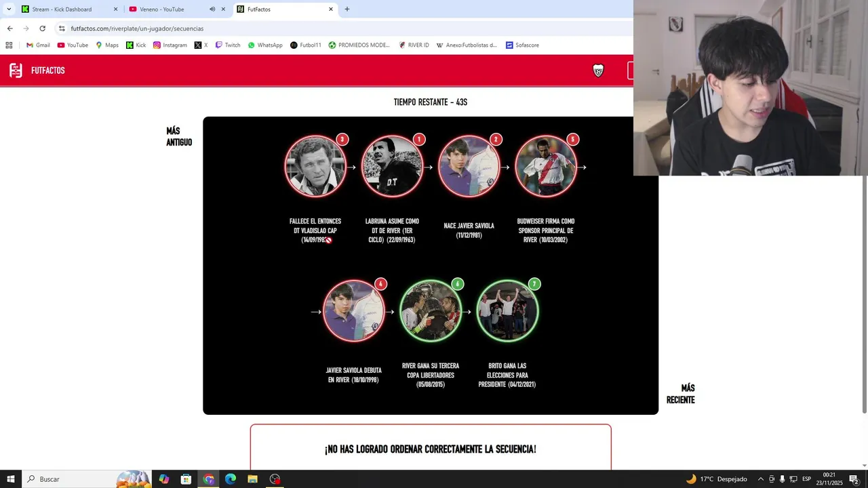Open a new browser tab
868x488 pixels.
point(347,9)
